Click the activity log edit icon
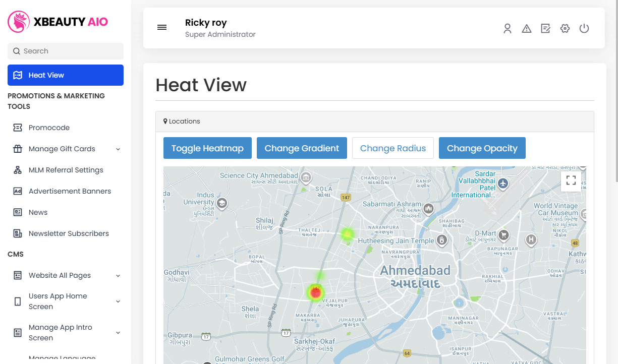This screenshot has width=618, height=364. [x=545, y=29]
